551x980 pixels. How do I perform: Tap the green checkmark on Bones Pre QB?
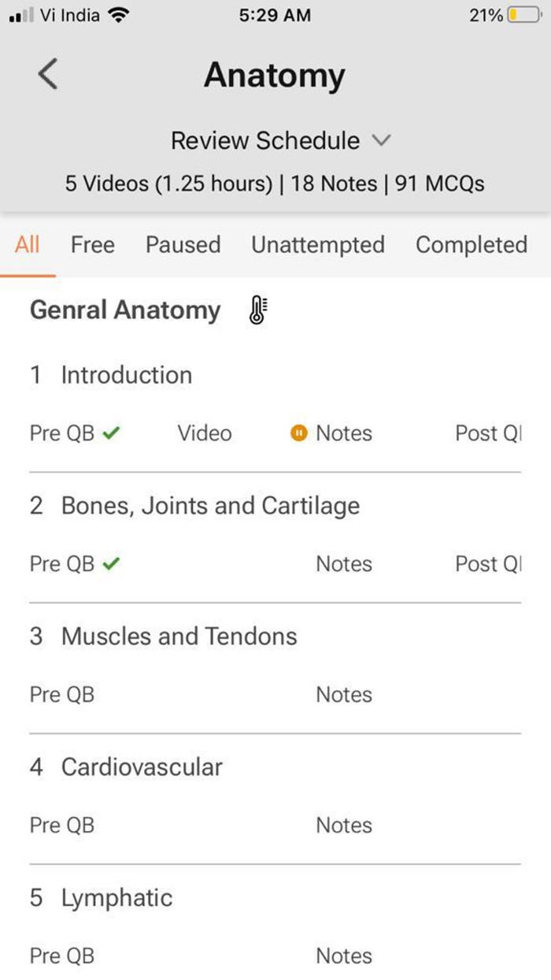(x=111, y=563)
